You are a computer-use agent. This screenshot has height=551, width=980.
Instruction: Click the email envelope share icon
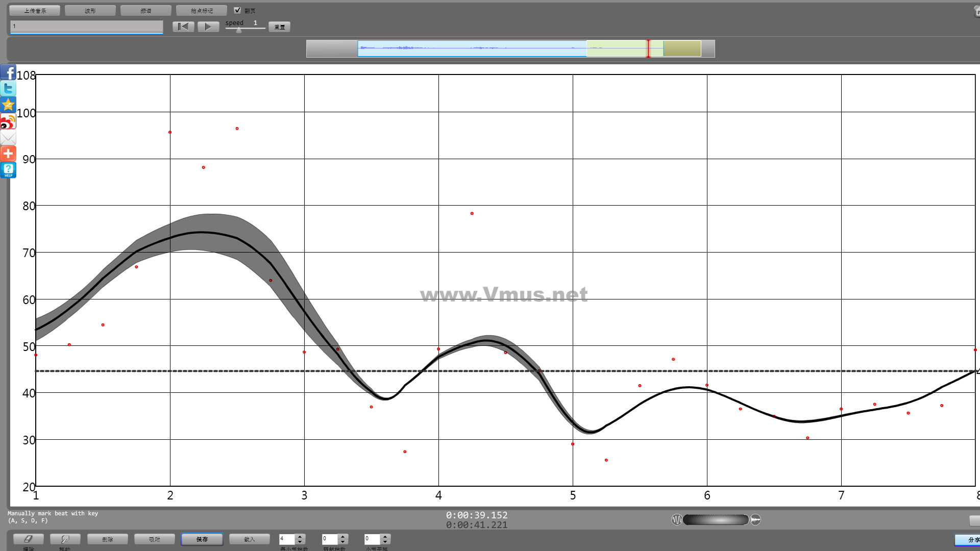click(x=8, y=138)
